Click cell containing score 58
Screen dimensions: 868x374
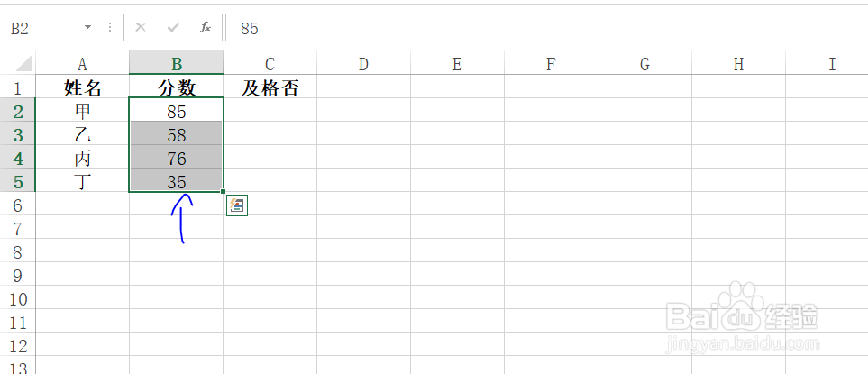click(x=177, y=133)
